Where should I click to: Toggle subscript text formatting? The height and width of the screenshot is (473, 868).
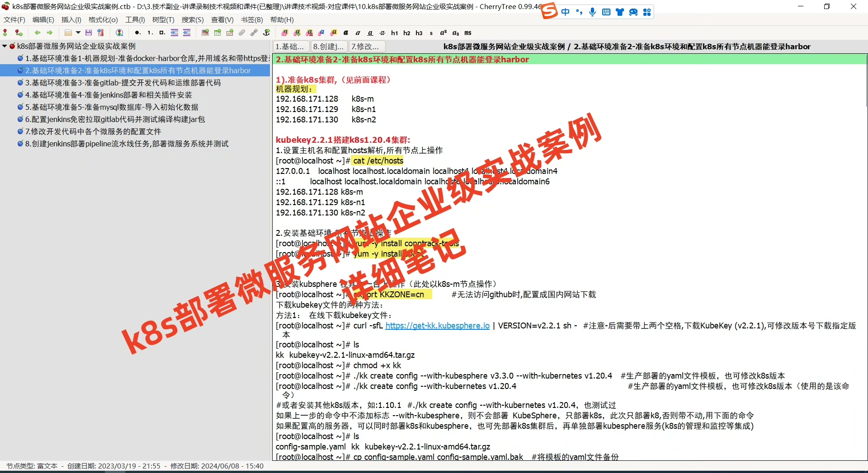456,33
